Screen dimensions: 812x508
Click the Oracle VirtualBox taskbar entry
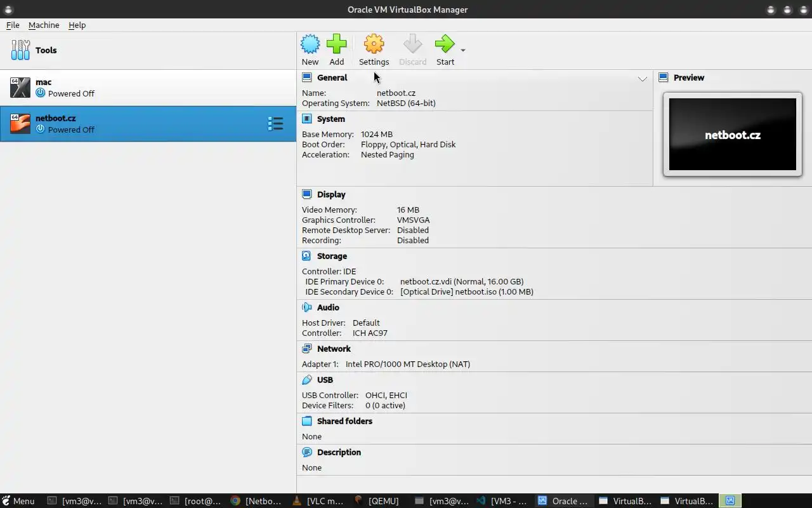[x=564, y=500]
